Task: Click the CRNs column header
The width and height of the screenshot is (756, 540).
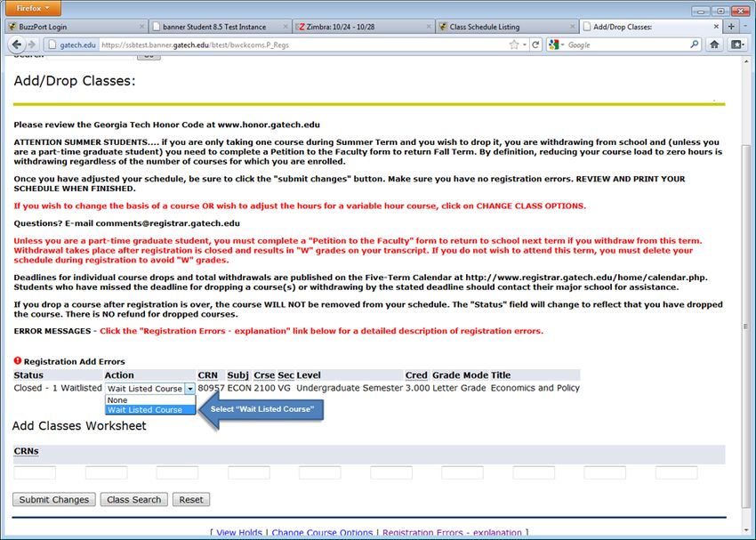Action: (x=26, y=451)
